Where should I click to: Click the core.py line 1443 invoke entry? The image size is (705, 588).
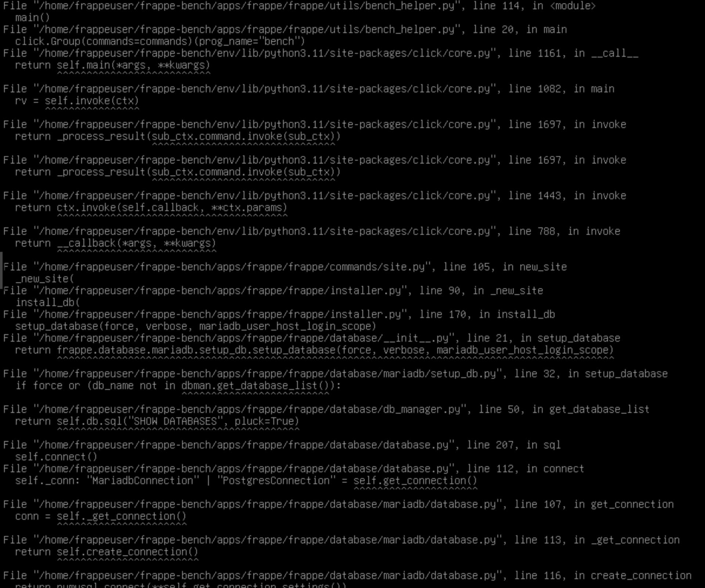(315, 196)
